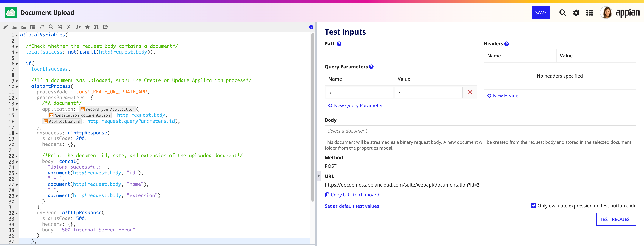The height and width of the screenshot is (246, 644).
Task: Click the SAVE button
Action: click(x=541, y=12)
